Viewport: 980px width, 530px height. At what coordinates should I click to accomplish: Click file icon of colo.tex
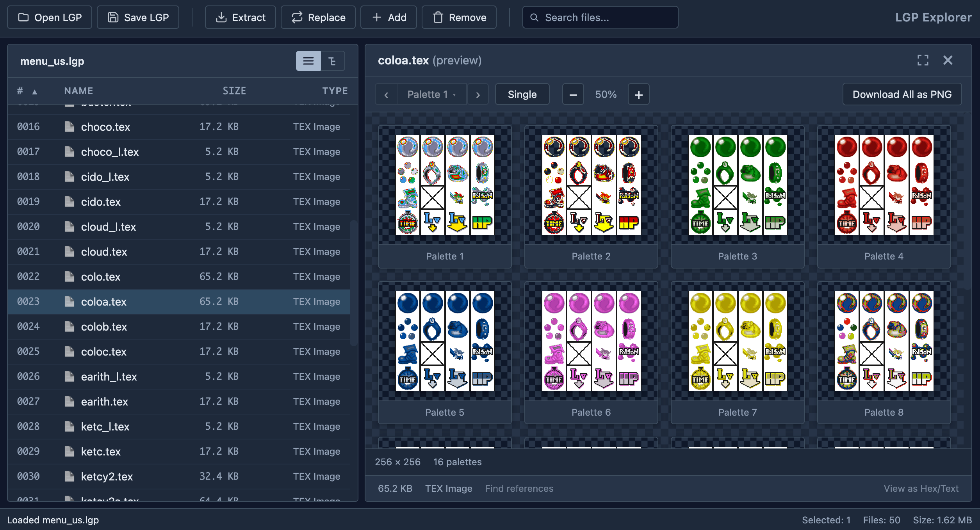point(69,276)
